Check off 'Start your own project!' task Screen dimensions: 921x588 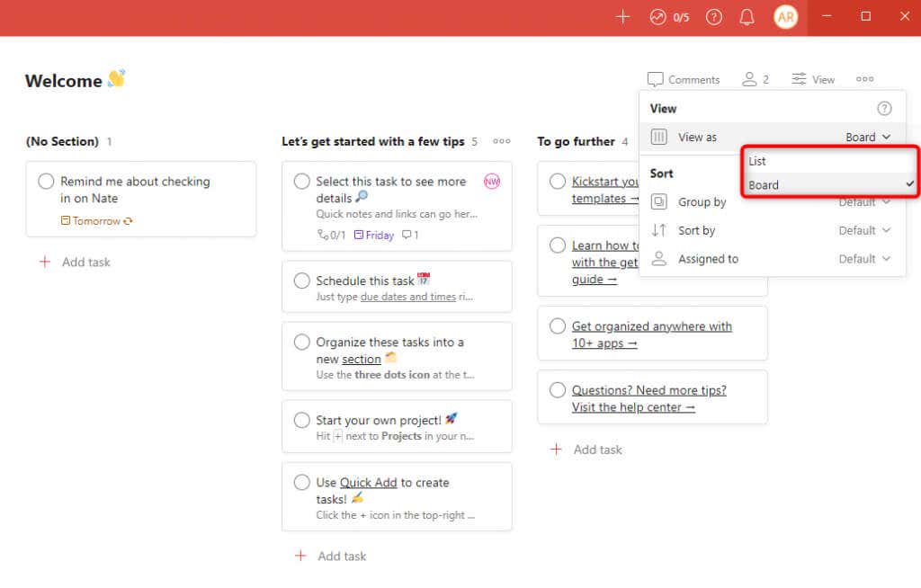(301, 420)
